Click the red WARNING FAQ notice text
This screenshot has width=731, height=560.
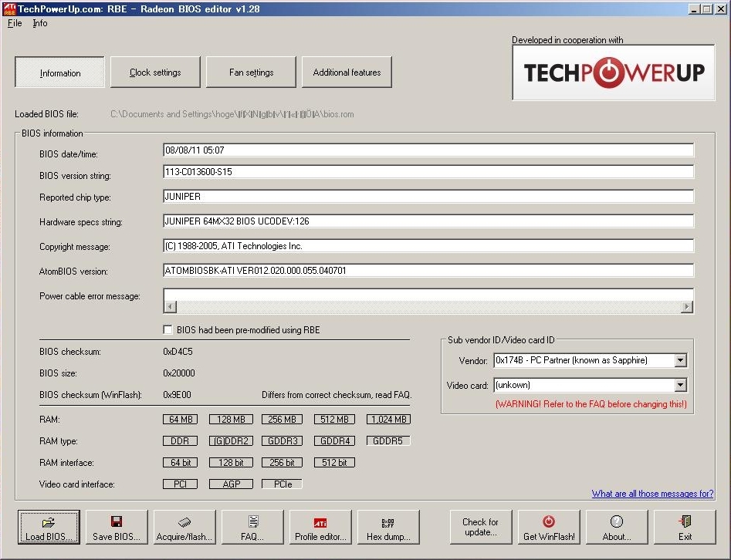pos(591,404)
